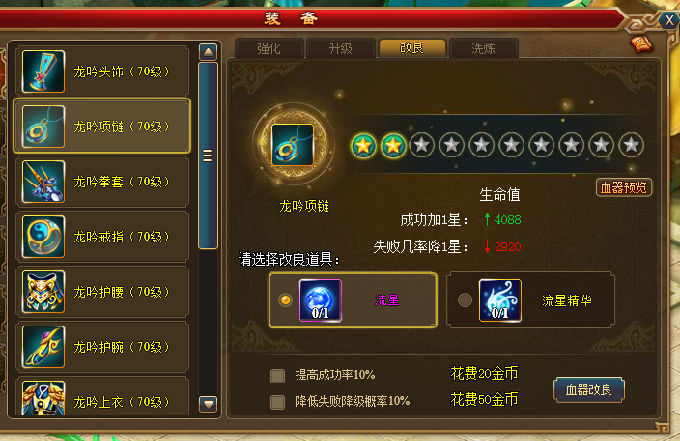This screenshot has height=441, width=680.
Task: Switch to the 强化 tab
Action: pos(269,49)
